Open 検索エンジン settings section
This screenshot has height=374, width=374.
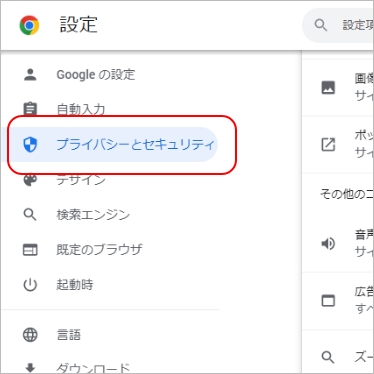93,215
